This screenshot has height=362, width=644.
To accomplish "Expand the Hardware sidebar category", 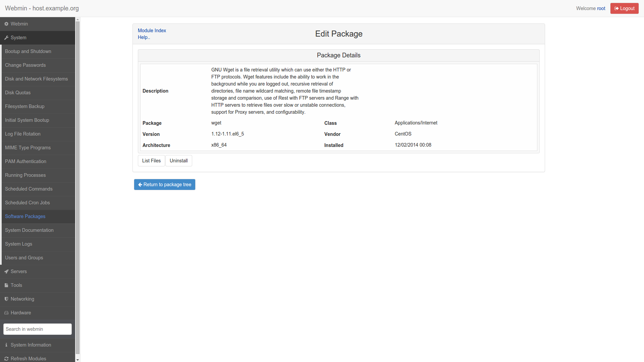I will 38,313.
